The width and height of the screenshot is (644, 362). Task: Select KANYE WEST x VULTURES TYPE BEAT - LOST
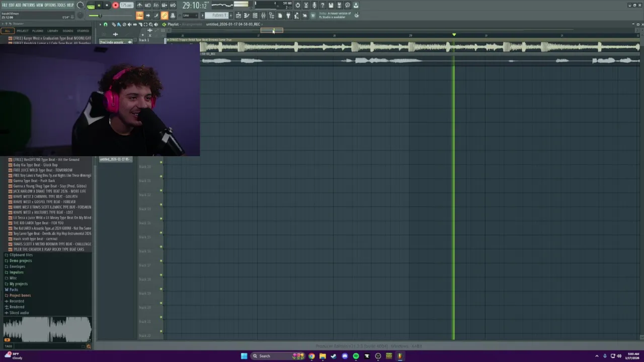point(43,212)
